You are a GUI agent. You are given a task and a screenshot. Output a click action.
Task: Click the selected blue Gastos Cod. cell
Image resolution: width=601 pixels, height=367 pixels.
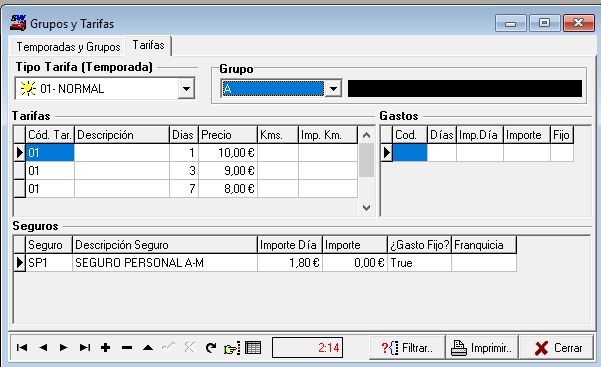[410, 153]
